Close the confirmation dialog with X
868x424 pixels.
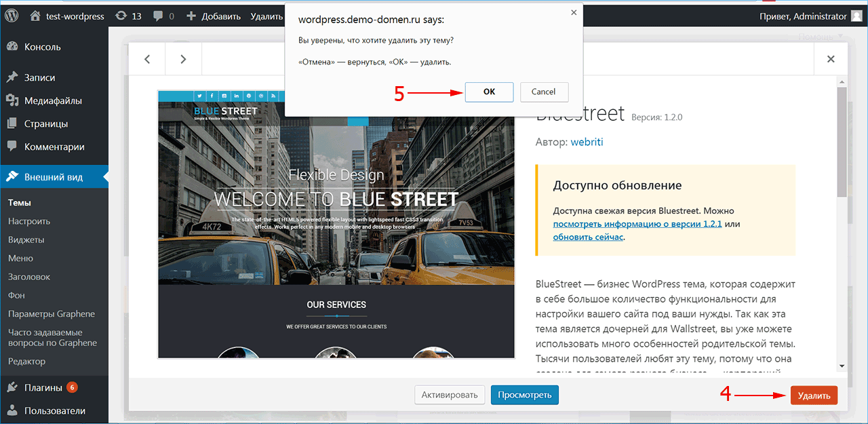(x=574, y=12)
